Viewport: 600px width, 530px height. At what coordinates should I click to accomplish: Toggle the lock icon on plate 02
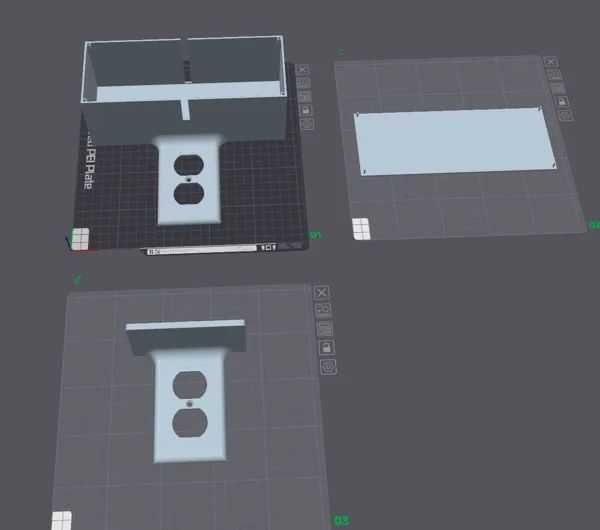coord(561,101)
